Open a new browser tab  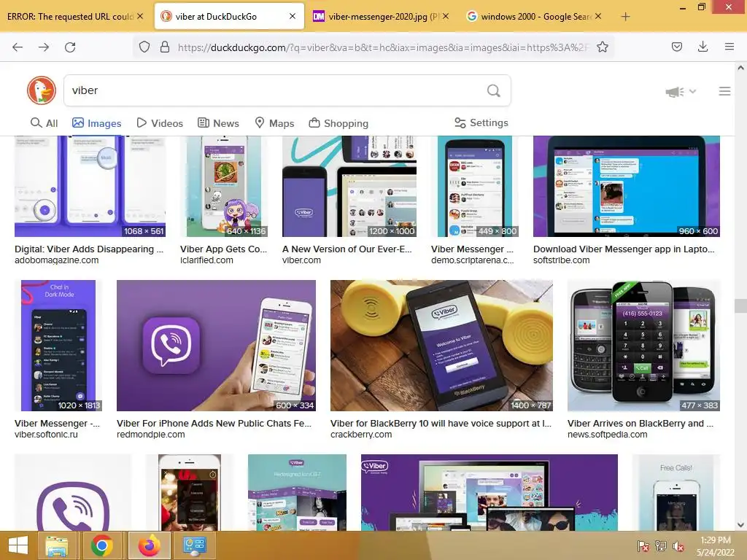point(625,17)
